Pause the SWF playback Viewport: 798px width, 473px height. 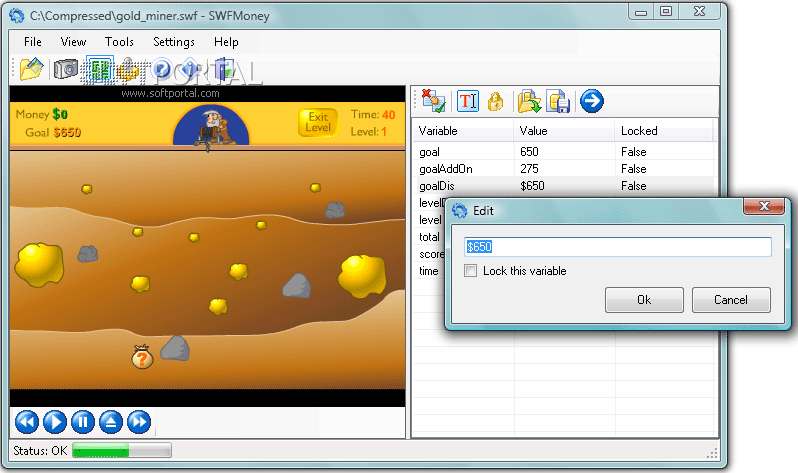83,422
